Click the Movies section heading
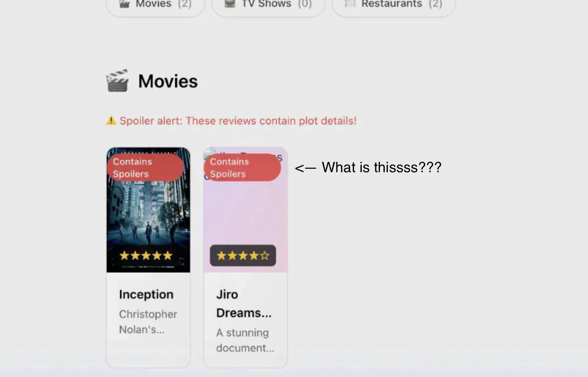The width and height of the screenshot is (588, 377). (168, 81)
